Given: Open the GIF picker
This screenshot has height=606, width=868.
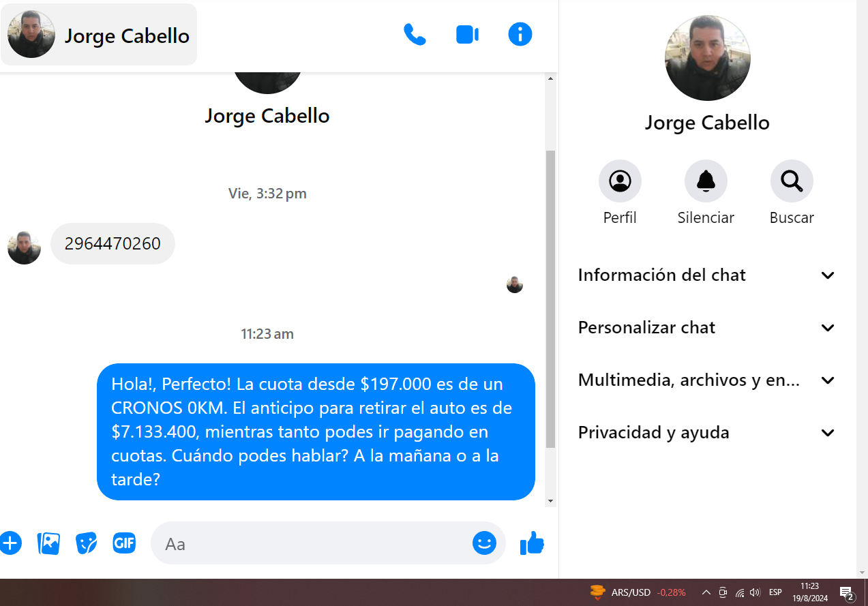Looking at the screenshot, I should 124,543.
